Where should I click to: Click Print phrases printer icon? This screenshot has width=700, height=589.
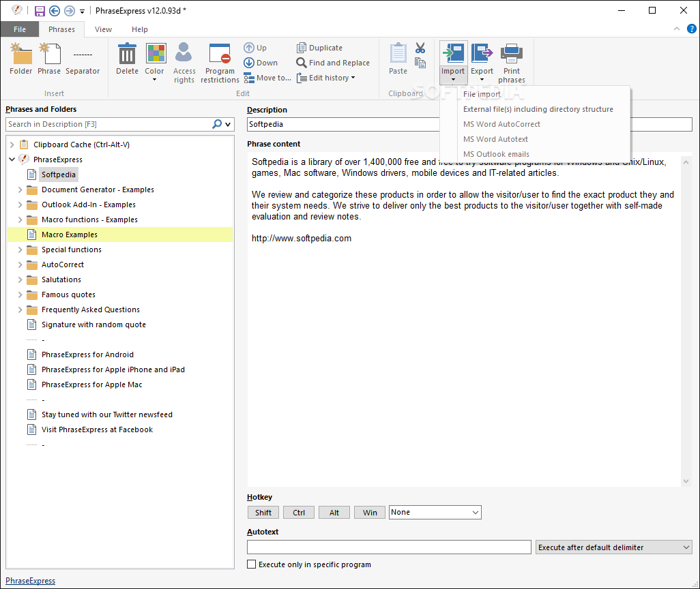(x=512, y=54)
